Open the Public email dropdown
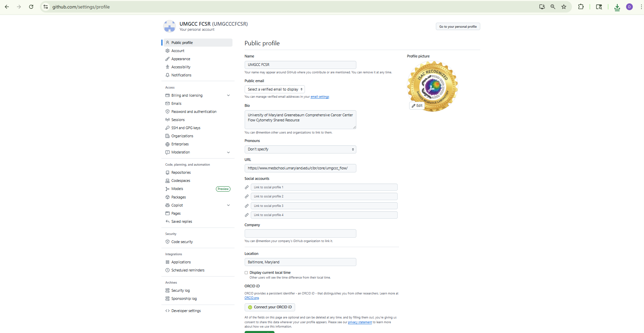 pyautogui.click(x=274, y=89)
